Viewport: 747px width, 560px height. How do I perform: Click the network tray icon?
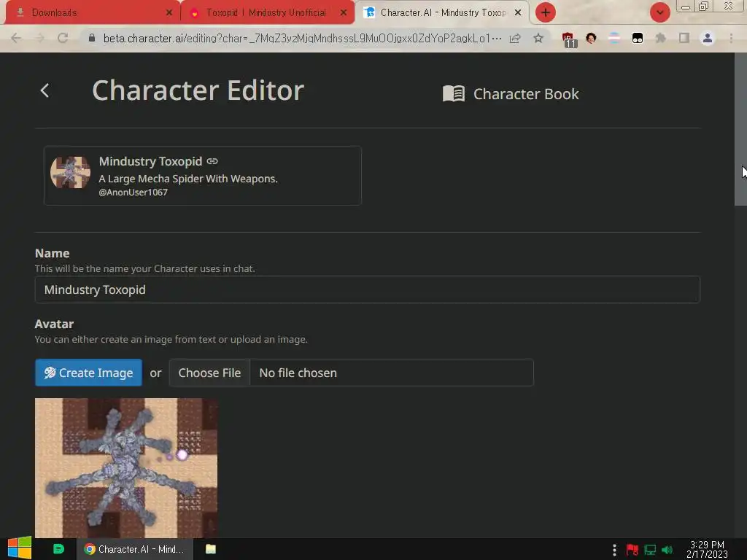[650, 550]
